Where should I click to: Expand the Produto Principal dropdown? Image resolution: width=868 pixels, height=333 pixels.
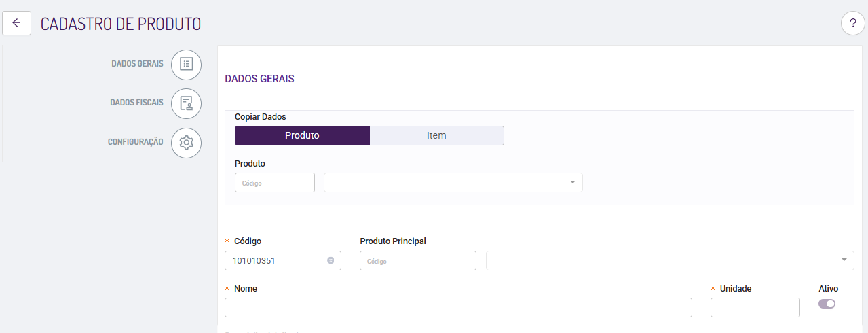(x=844, y=260)
